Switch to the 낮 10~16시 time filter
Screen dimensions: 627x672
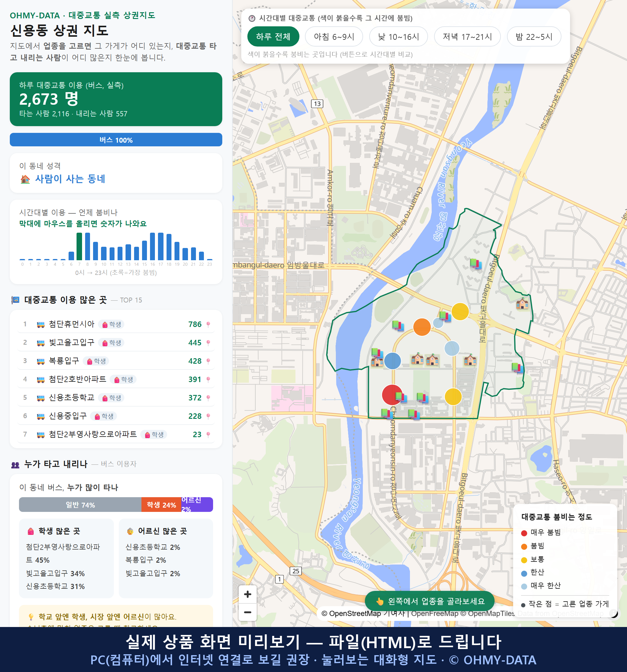[399, 36]
